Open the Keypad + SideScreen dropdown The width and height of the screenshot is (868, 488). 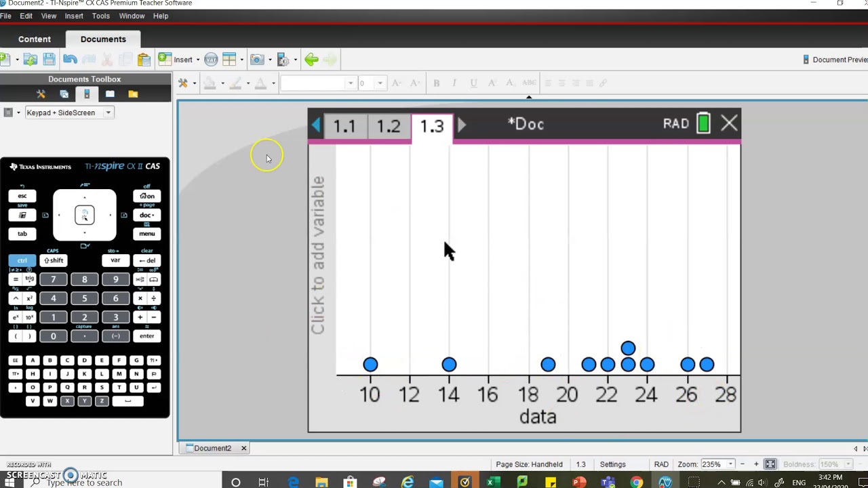[68, 113]
